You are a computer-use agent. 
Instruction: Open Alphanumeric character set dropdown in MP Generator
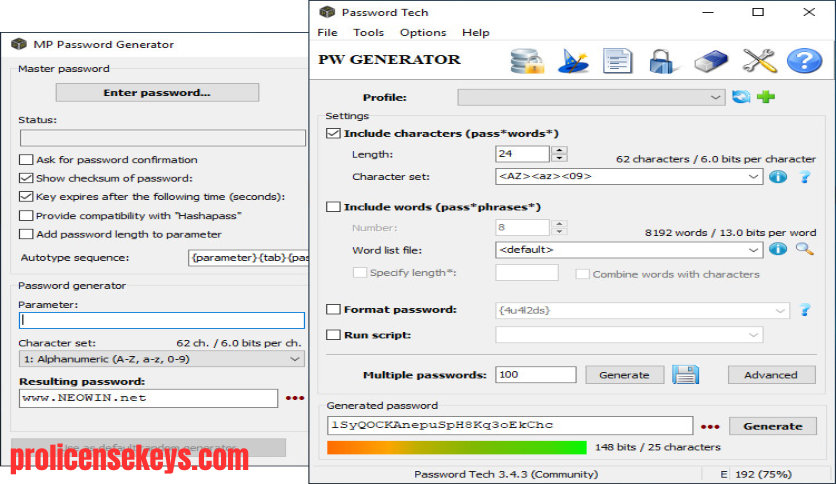pyautogui.click(x=162, y=359)
